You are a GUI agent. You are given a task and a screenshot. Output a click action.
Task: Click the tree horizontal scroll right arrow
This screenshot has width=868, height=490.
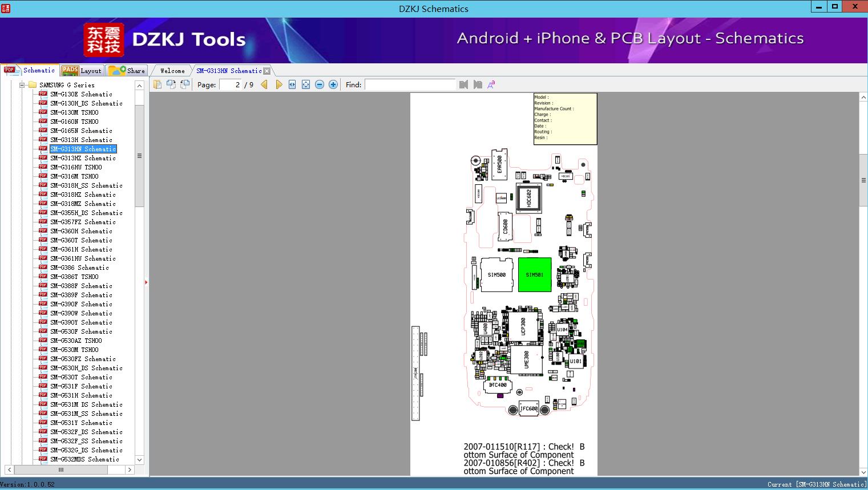130,470
